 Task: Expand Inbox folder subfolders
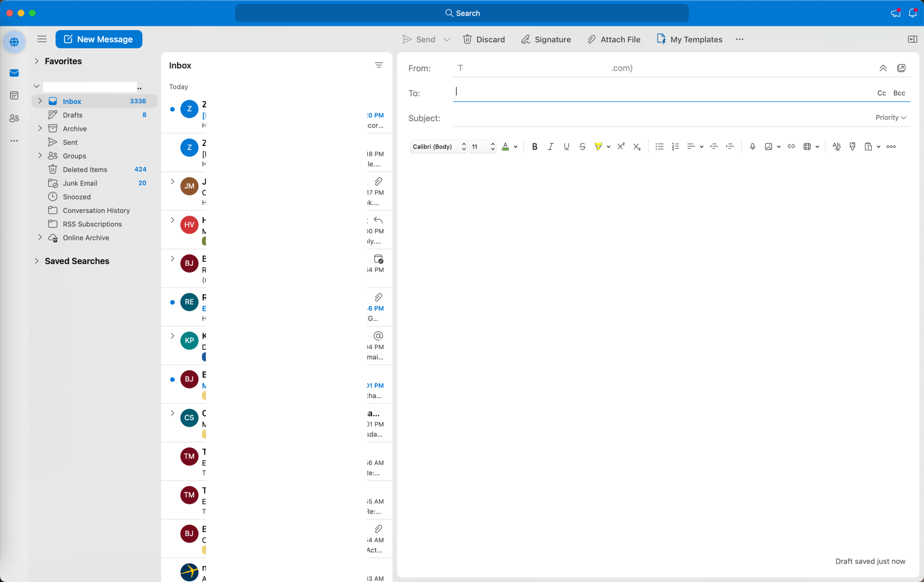(40, 101)
